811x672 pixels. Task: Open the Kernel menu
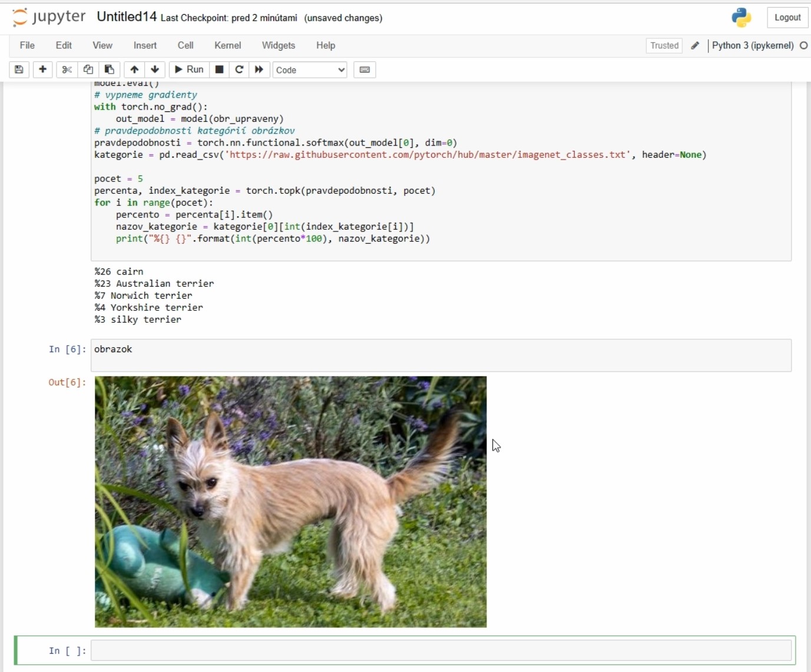tap(227, 45)
